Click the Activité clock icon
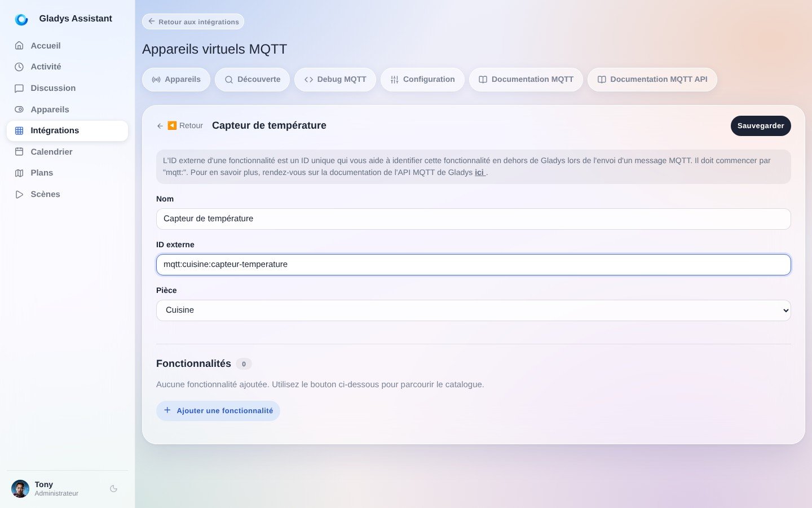The image size is (812, 508). pyautogui.click(x=19, y=67)
